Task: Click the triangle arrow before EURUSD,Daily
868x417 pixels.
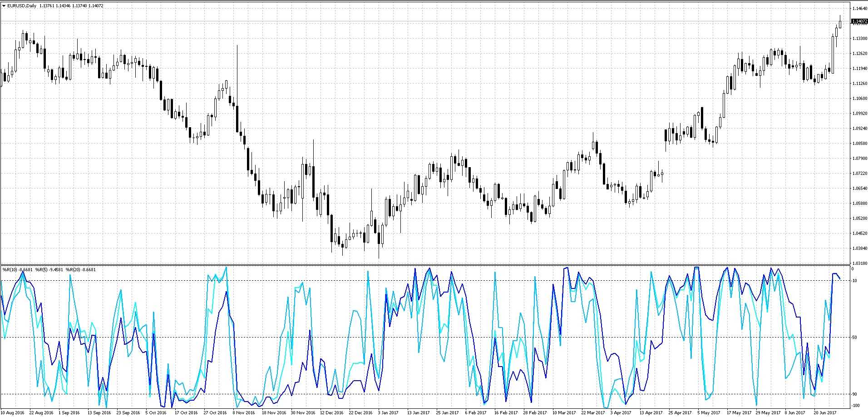Action: click(x=4, y=6)
